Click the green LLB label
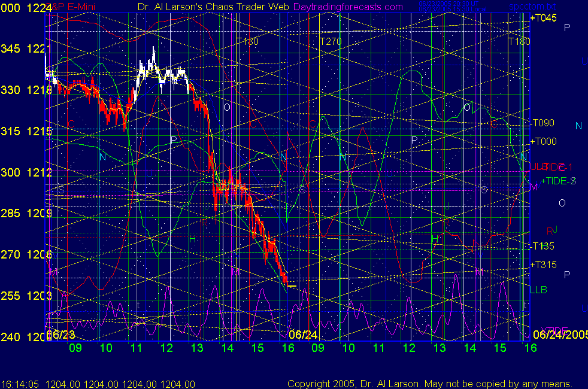 click(x=538, y=290)
